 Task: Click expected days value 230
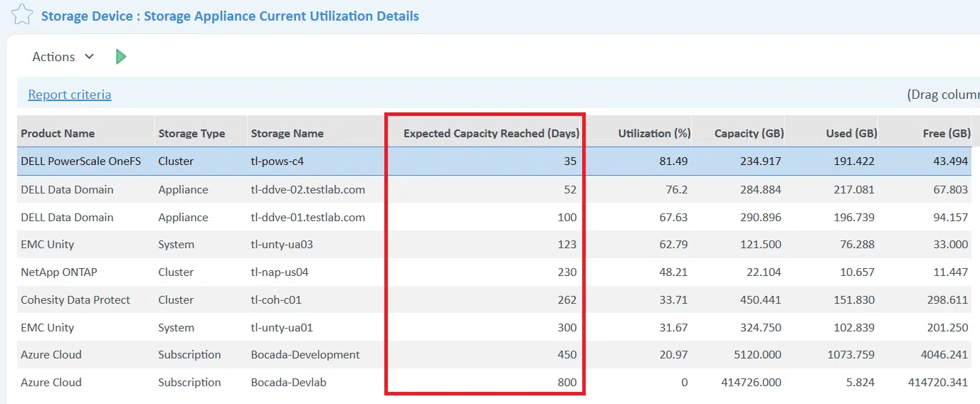pyautogui.click(x=567, y=272)
